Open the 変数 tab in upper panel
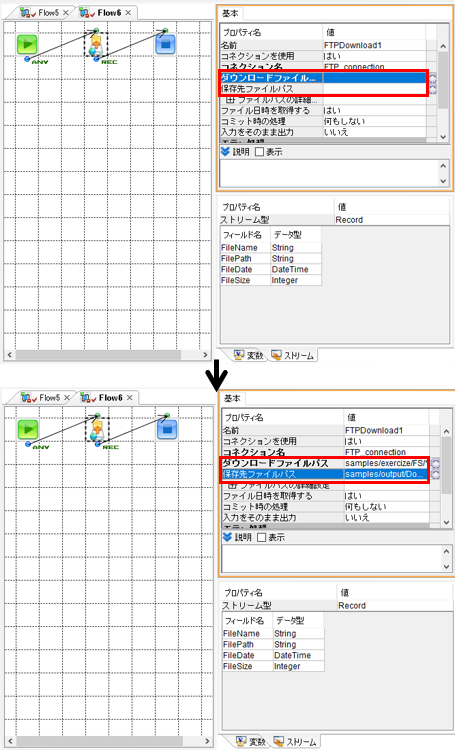 click(249, 355)
